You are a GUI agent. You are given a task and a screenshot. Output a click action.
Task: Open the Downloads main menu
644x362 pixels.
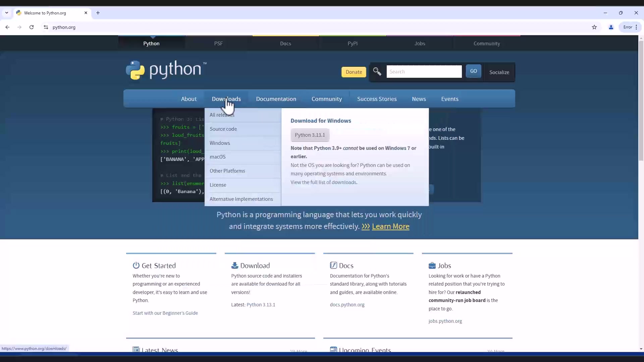(226, 99)
